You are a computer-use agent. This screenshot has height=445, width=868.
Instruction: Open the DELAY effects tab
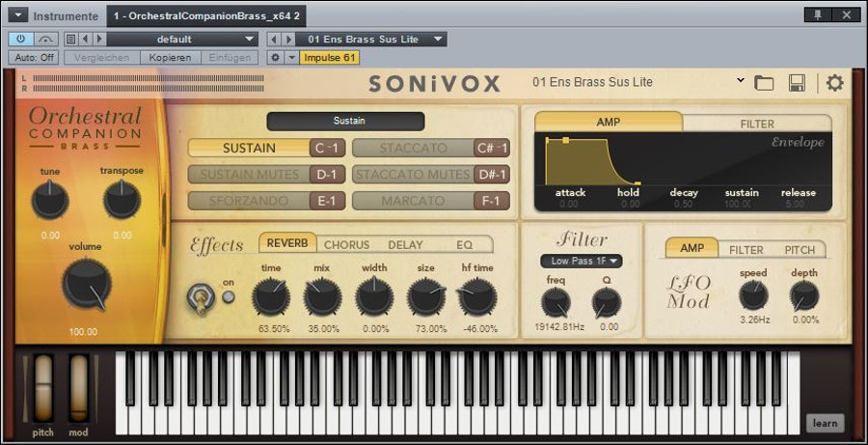point(405,244)
